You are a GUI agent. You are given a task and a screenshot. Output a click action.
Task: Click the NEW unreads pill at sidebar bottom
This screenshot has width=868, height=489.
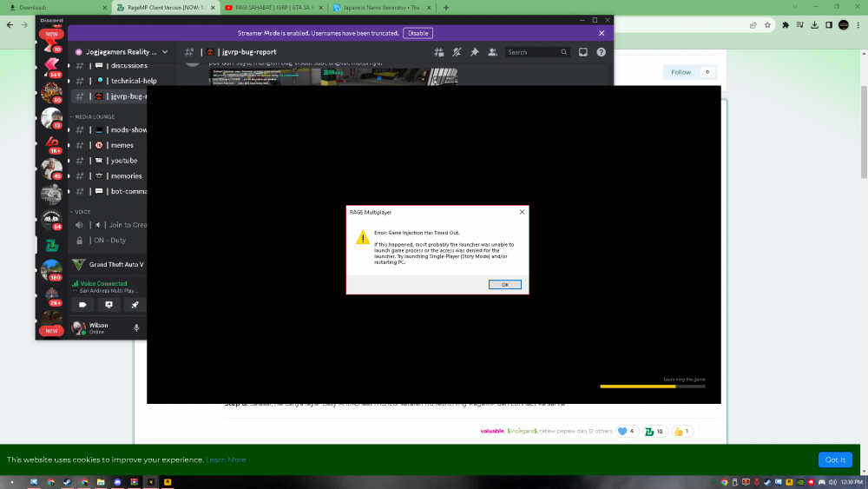coord(51,331)
